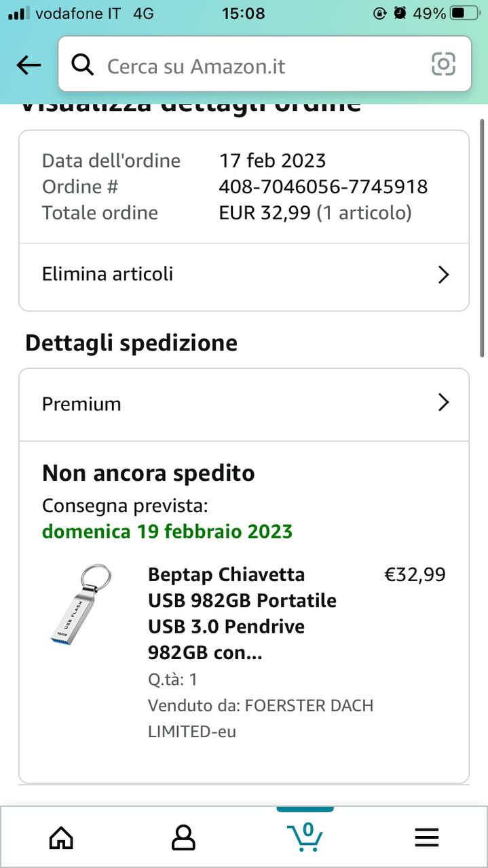The image size is (488, 868).
Task: Tap order number 408-7046056-7745918
Action: pyautogui.click(x=323, y=186)
